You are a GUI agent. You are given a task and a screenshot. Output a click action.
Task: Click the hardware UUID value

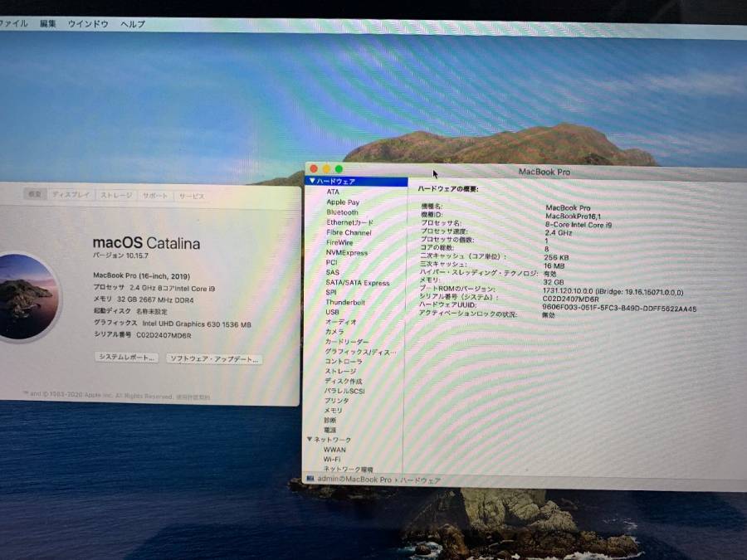(619, 308)
